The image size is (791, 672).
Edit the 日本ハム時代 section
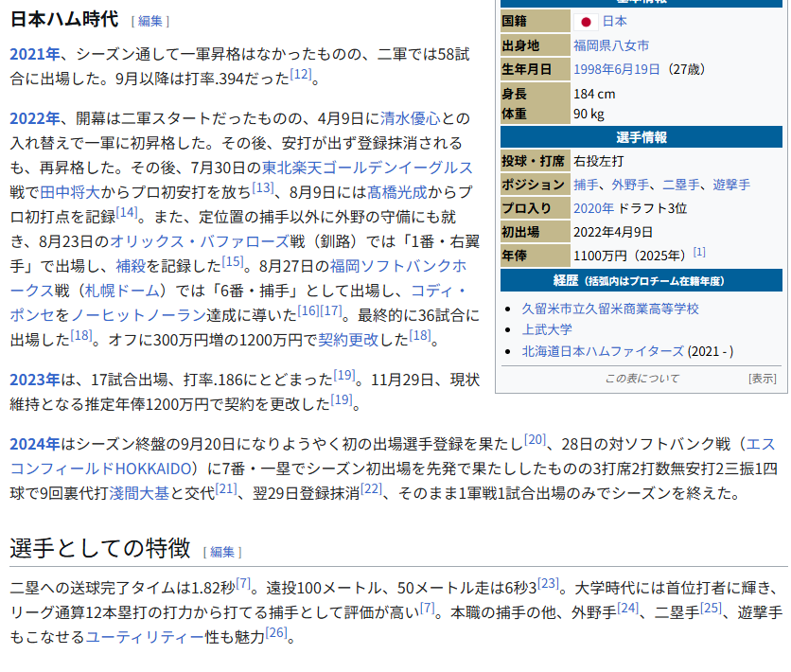tap(150, 21)
